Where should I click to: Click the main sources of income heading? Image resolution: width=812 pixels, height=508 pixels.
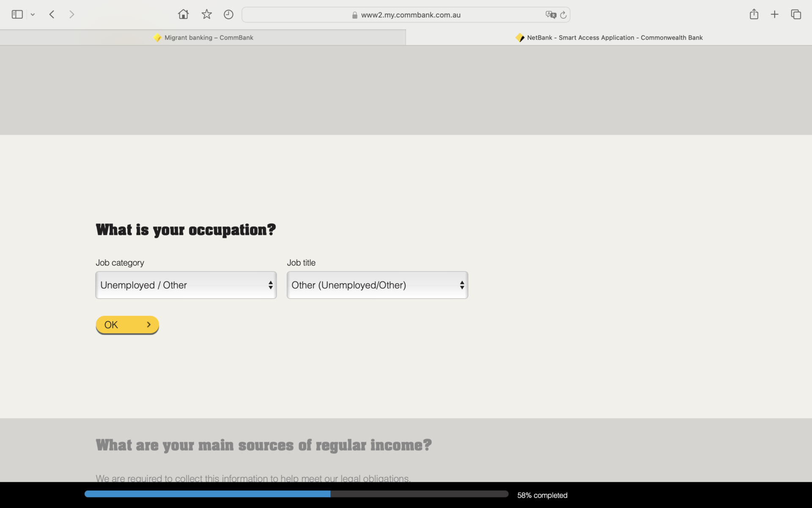pos(263,445)
